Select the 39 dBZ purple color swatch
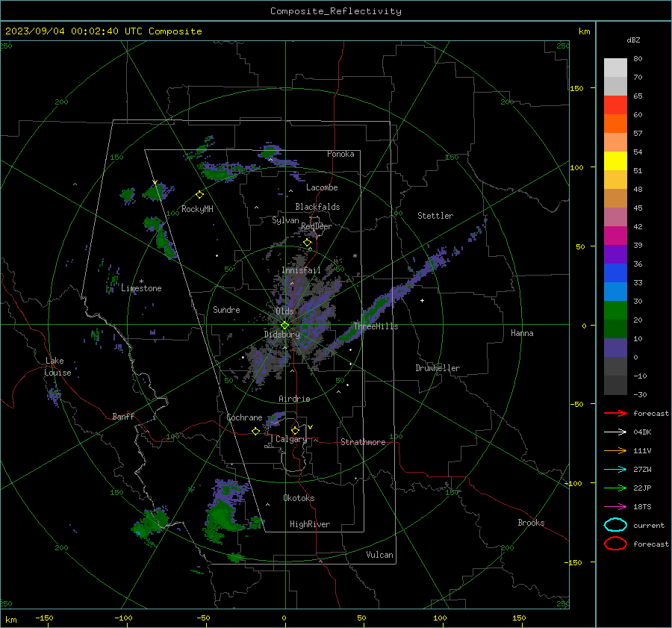Screen dimensions: 672x628 pos(615,254)
